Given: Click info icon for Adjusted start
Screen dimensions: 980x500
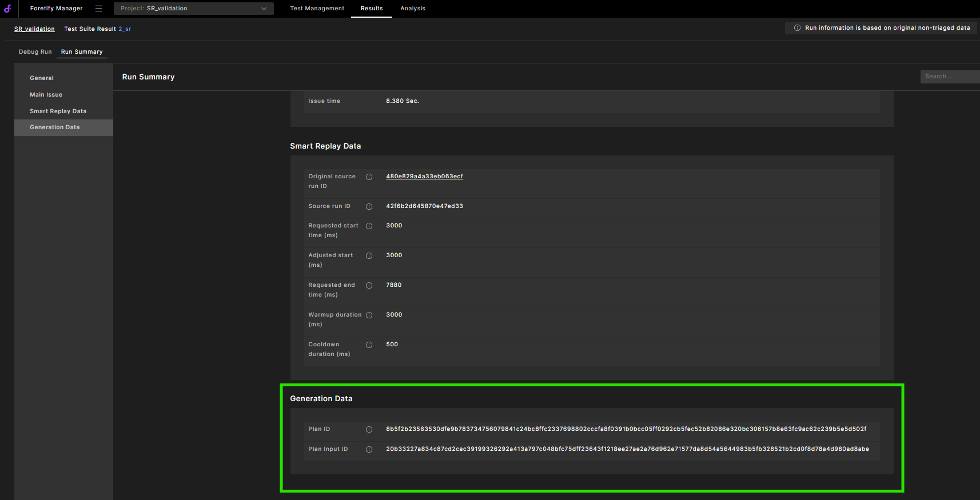Looking at the screenshot, I should (369, 256).
